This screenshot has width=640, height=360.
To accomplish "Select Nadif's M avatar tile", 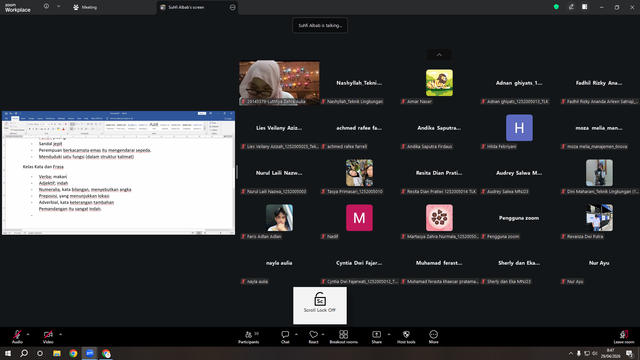I will [x=359, y=218].
